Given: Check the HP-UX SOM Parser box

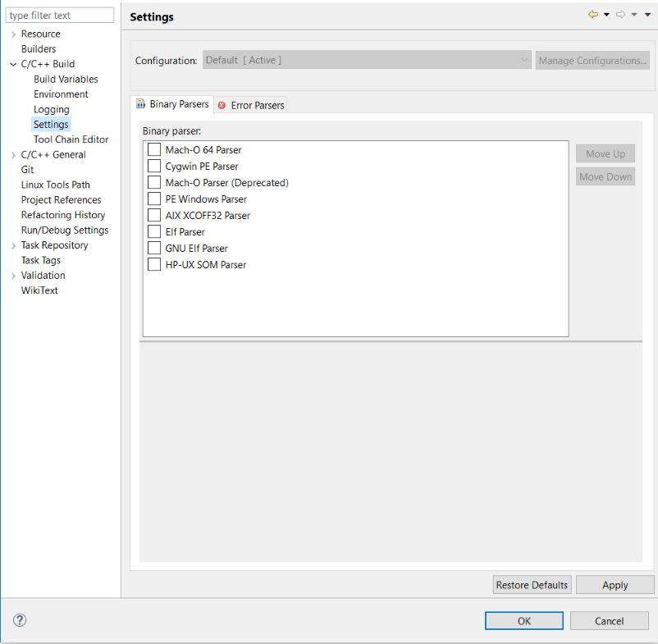Looking at the screenshot, I should point(154,264).
